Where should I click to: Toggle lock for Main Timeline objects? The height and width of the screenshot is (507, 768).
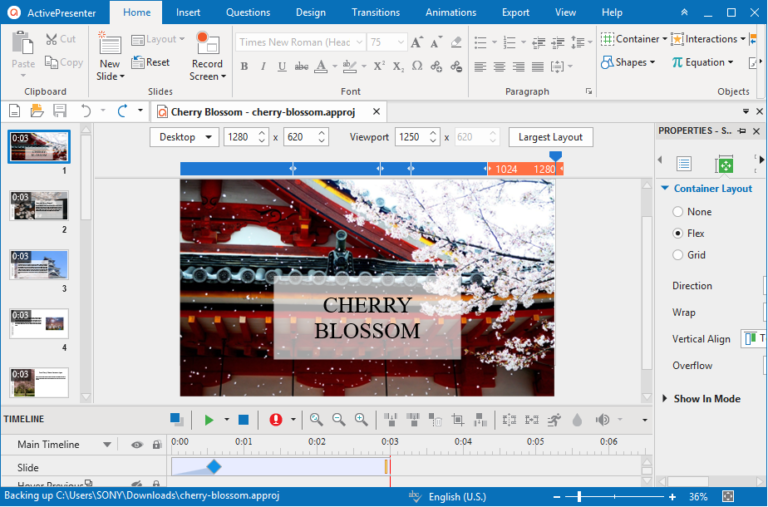click(x=157, y=445)
